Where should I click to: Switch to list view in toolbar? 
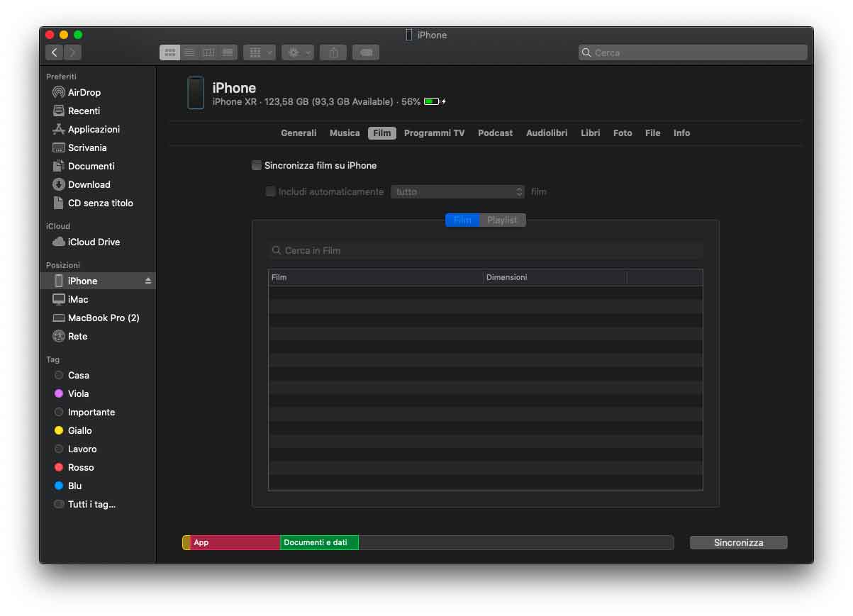(x=189, y=52)
